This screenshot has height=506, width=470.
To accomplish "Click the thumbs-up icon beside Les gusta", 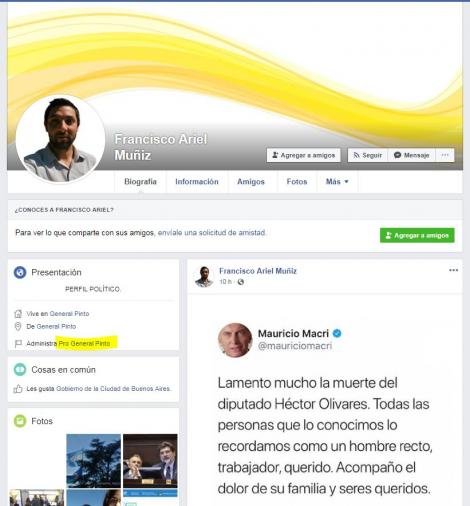I will click(x=18, y=389).
